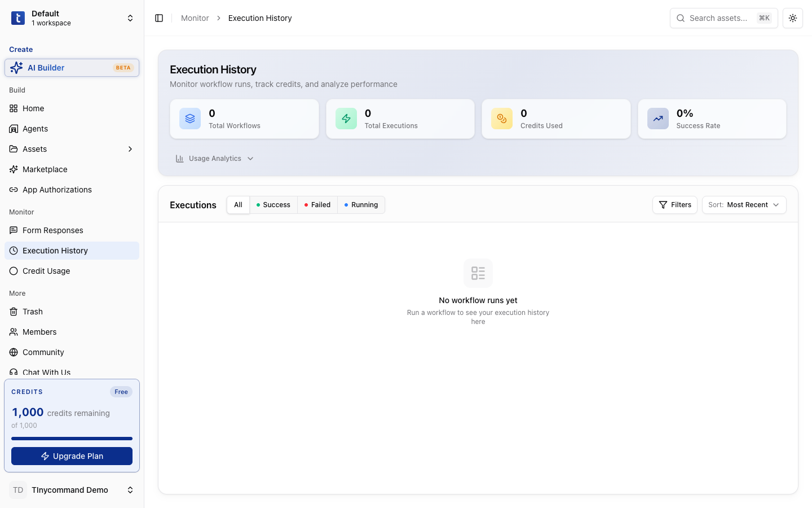This screenshot has height=508, width=812.
Task: Open Form Responses page
Action: 72,230
